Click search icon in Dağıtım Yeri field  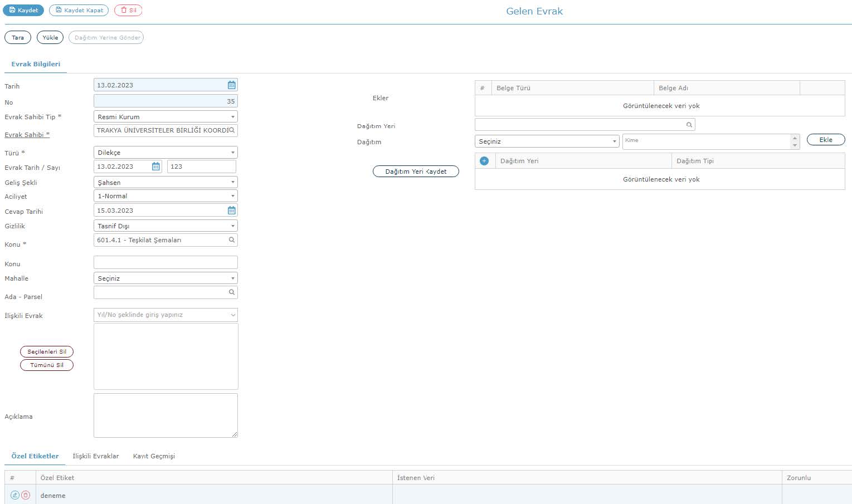tap(689, 125)
